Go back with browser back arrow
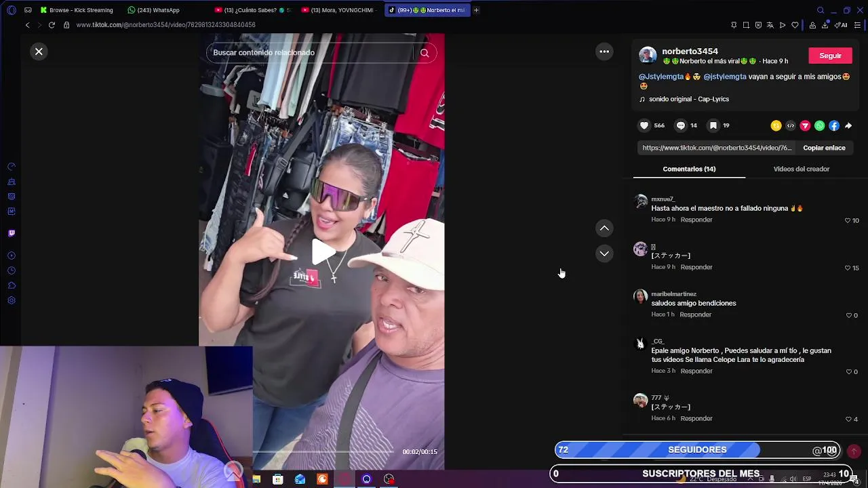Screen dimensions: 868x488 pos(27,25)
